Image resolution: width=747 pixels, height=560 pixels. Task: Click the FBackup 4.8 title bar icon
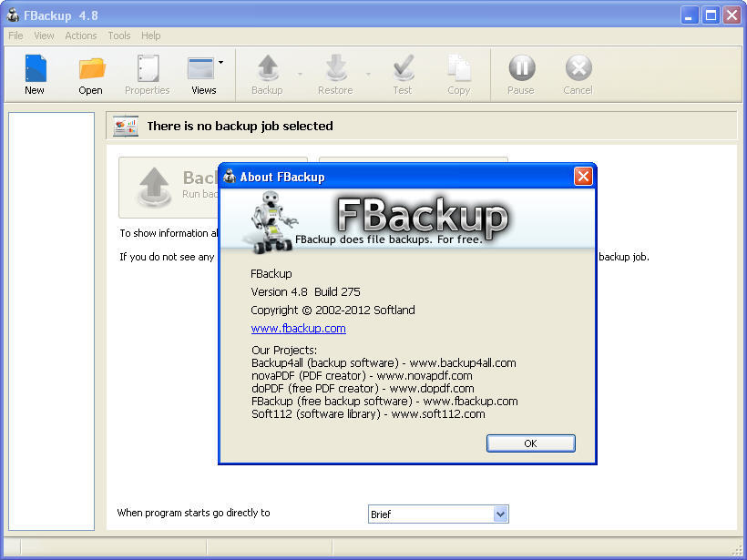[13, 15]
